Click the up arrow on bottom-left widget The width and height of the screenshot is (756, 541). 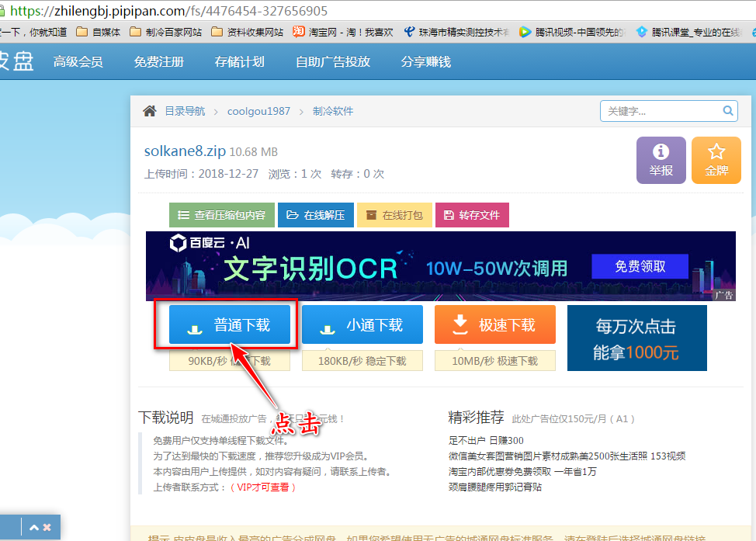pos(33,528)
